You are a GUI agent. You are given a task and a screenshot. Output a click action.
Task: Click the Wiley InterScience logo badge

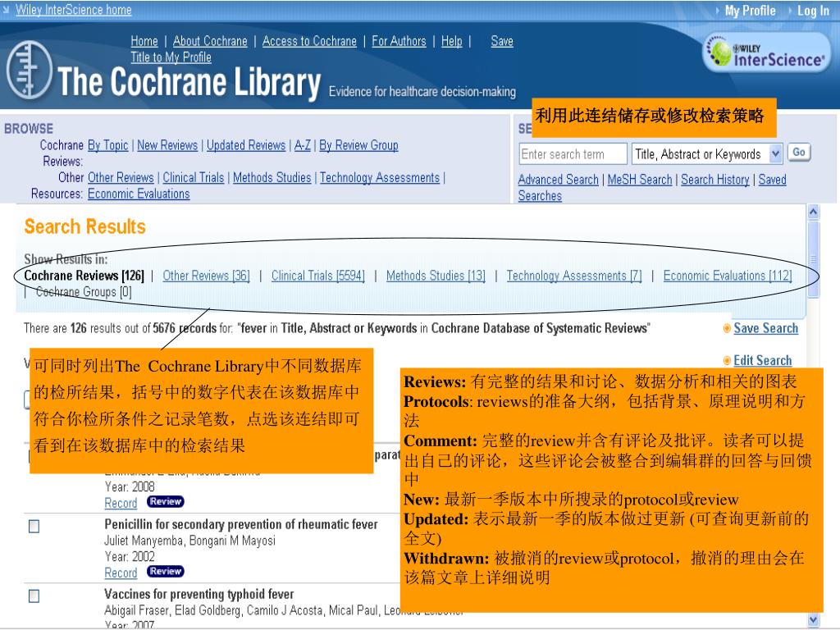(766, 52)
